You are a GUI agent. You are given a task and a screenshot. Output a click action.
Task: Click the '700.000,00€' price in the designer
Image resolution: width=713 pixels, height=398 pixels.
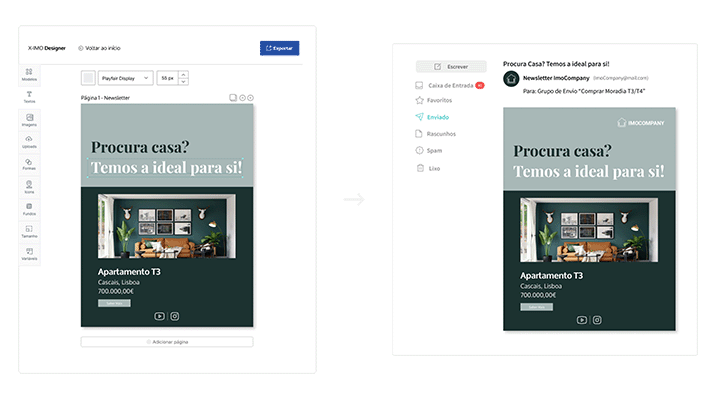(x=116, y=291)
